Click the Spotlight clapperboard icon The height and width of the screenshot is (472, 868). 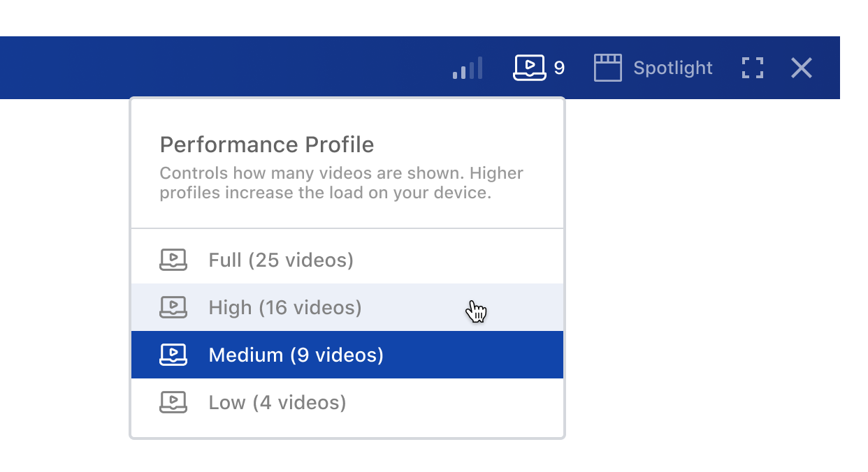pyautogui.click(x=607, y=68)
